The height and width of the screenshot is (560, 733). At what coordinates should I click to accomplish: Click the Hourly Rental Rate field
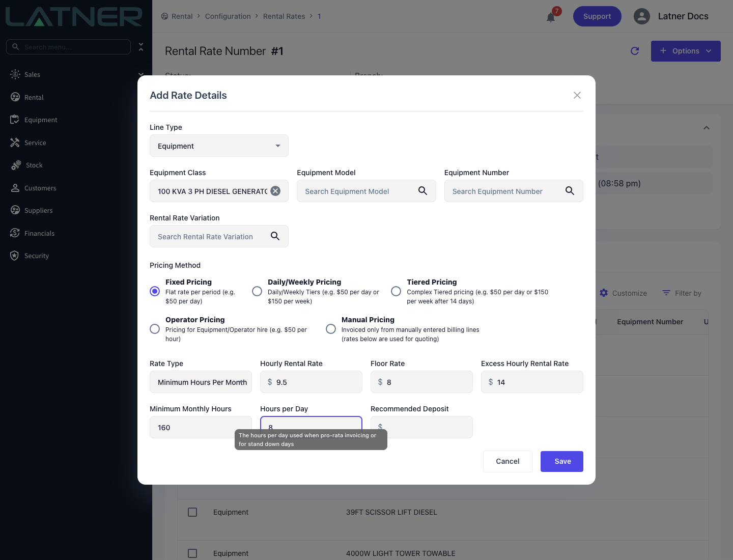[x=311, y=382]
